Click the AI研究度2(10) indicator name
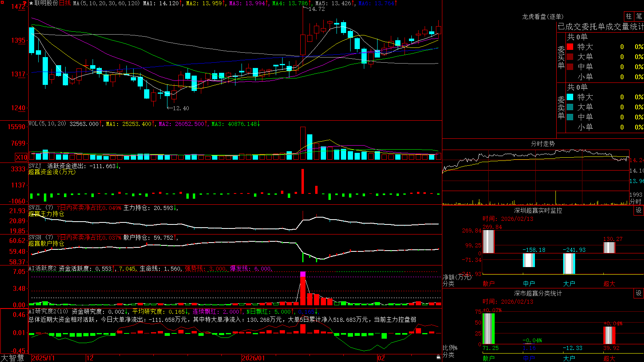Screen dimensions: 644x362 (48, 311)
